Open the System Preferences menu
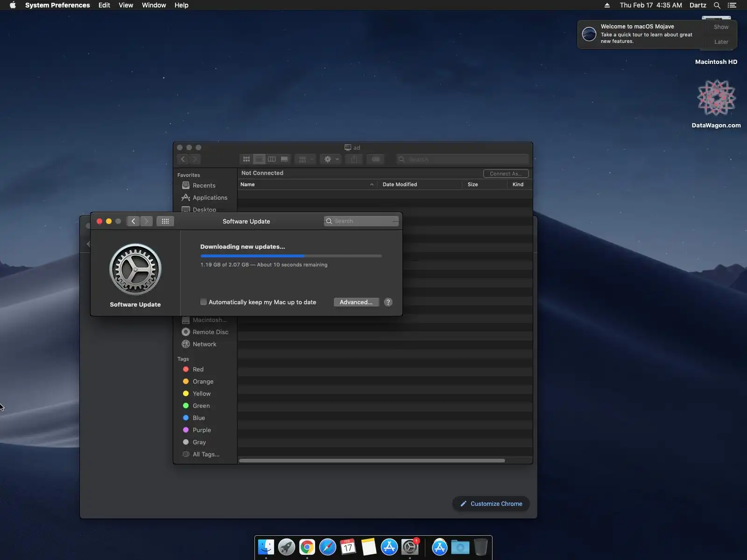The width and height of the screenshot is (747, 560). (x=57, y=5)
